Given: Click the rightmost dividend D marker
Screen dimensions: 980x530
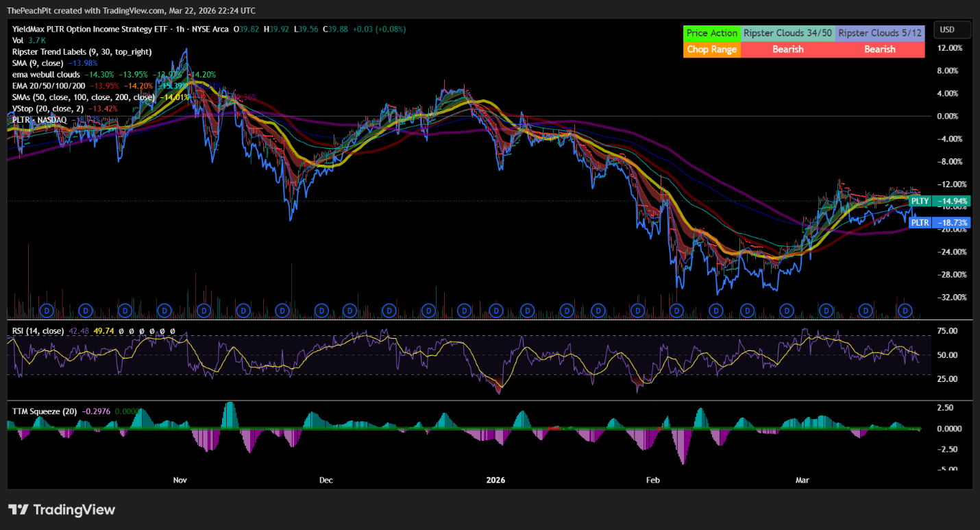Looking at the screenshot, I should pyautogui.click(x=906, y=311).
